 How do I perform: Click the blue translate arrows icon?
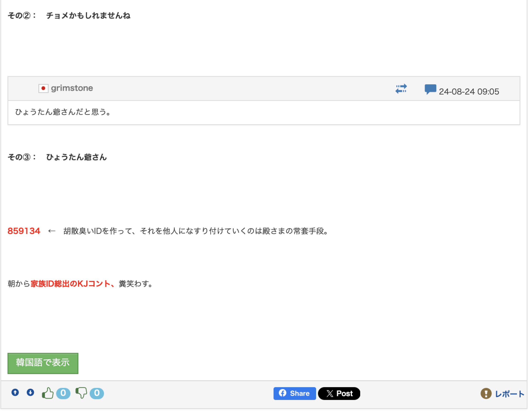tap(401, 89)
